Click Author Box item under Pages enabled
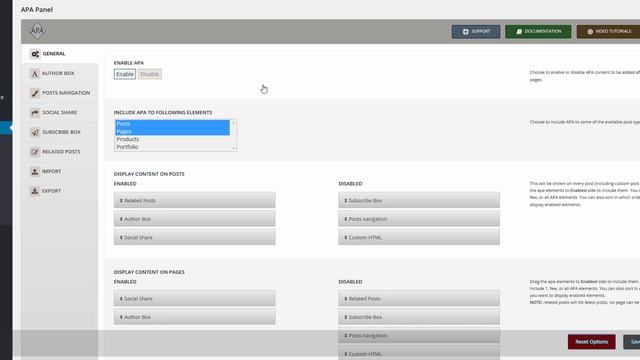This screenshot has height=360, width=640. click(x=195, y=317)
